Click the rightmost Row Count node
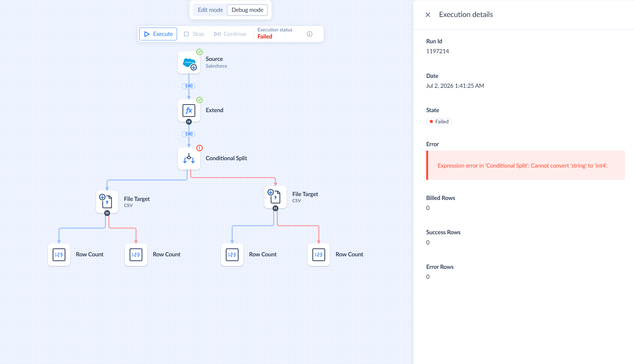 pyautogui.click(x=319, y=255)
